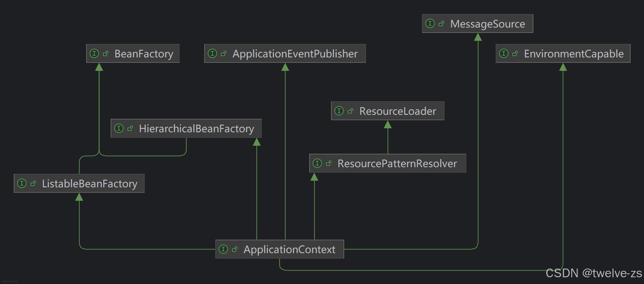Select the ApplicationContext label
The image size is (644, 284).
pos(289,249)
